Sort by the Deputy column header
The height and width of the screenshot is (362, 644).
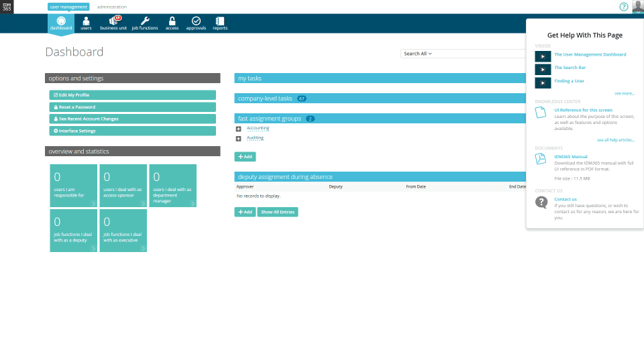[335, 187]
